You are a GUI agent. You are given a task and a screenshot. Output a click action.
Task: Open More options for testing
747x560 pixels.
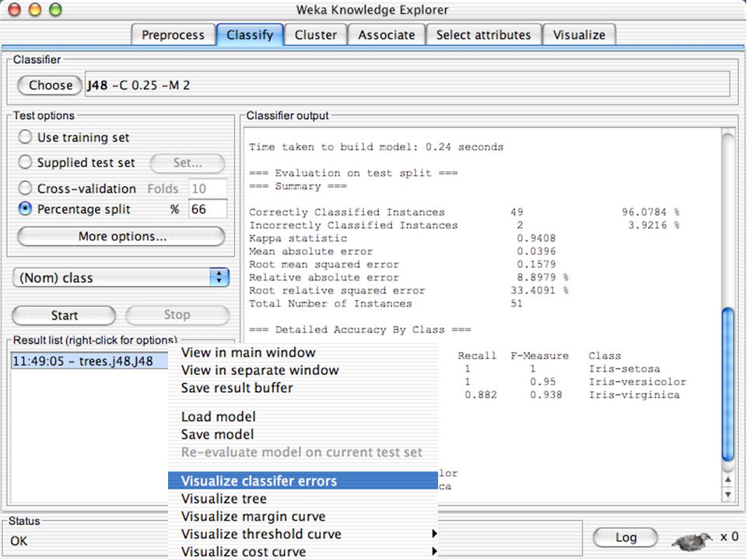(x=121, y=236)
